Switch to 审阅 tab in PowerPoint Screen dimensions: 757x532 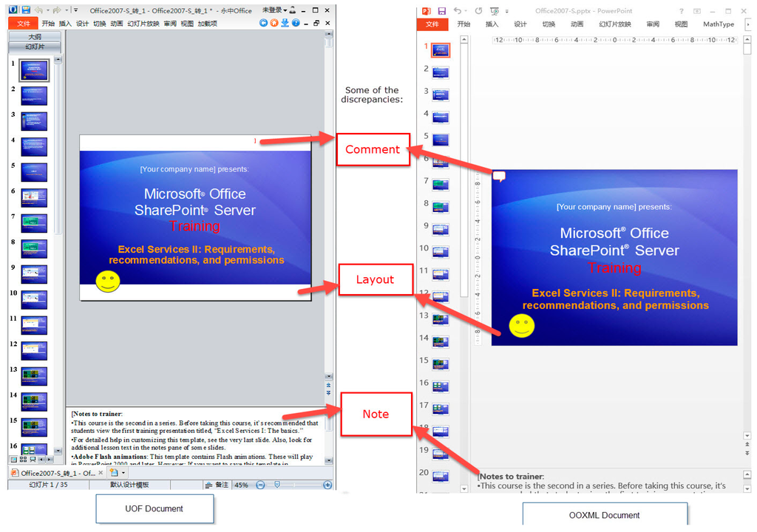click(653, 24)
